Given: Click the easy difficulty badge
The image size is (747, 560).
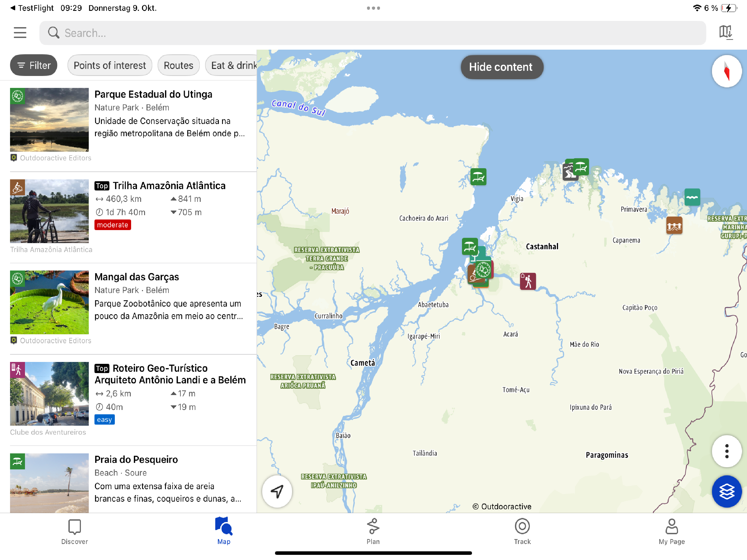Looking at the screenshot, I should (104, 419).
